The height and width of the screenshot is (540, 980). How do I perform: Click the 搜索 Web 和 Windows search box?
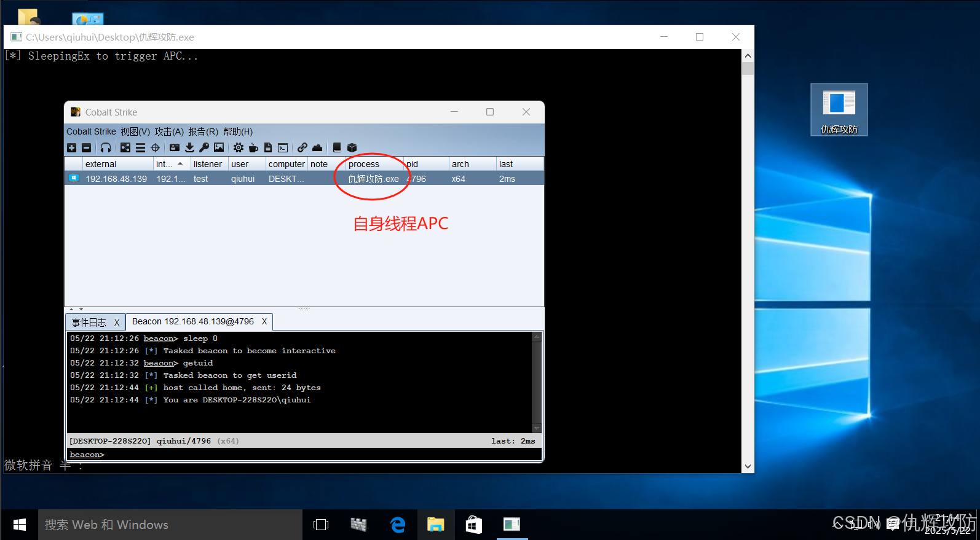point(170,525)
